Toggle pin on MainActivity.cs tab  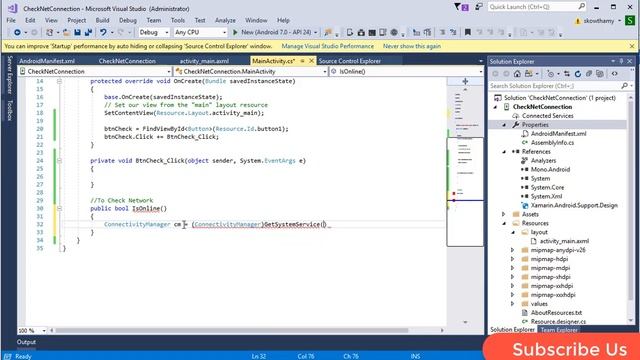click(x=302, y=61)
